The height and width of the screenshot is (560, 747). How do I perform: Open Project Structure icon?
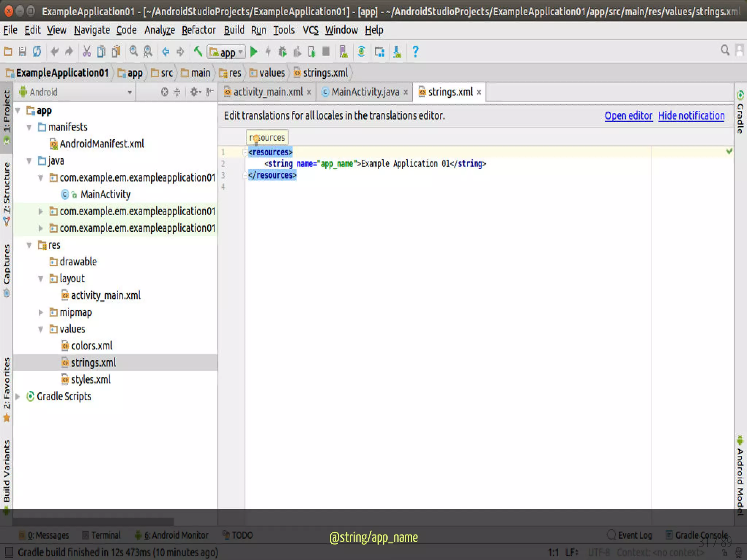pyautogui.click(x=379, y=52)
